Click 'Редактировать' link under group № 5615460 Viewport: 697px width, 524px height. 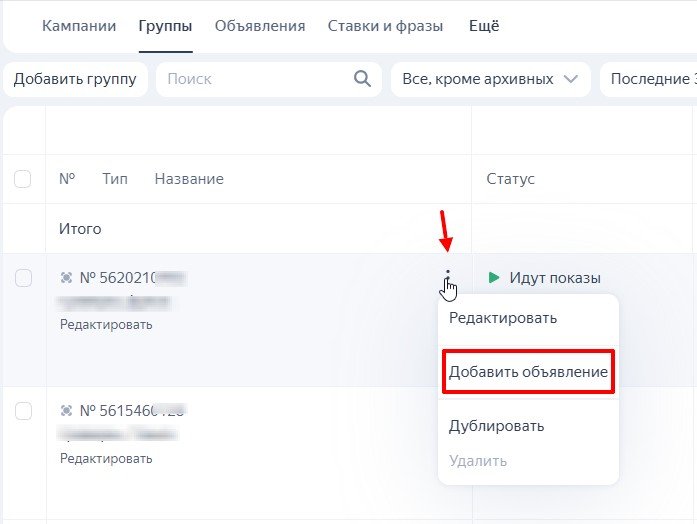tap(106, 458)
